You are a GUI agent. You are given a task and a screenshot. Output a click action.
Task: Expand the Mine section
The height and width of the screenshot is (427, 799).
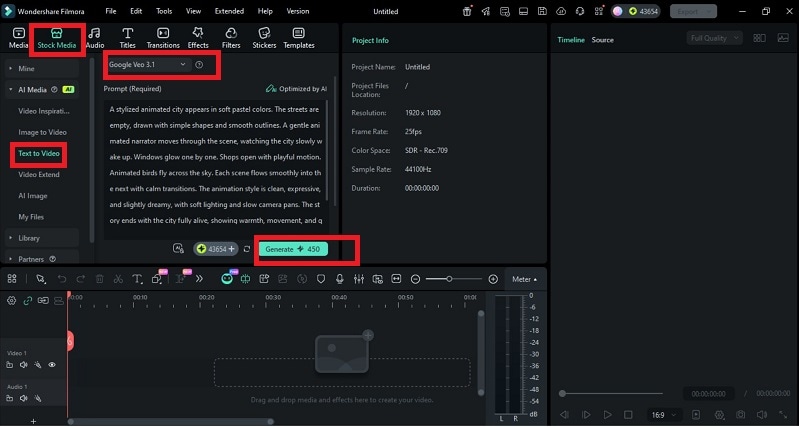tap(42, 68)
